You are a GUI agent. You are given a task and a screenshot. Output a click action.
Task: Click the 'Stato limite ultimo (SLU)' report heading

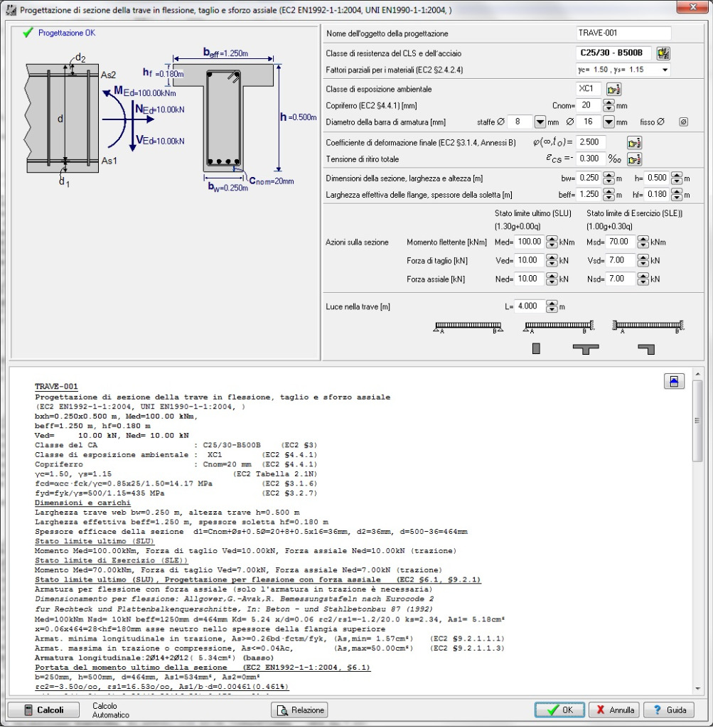pyautogui.click(x=95, y=541)
